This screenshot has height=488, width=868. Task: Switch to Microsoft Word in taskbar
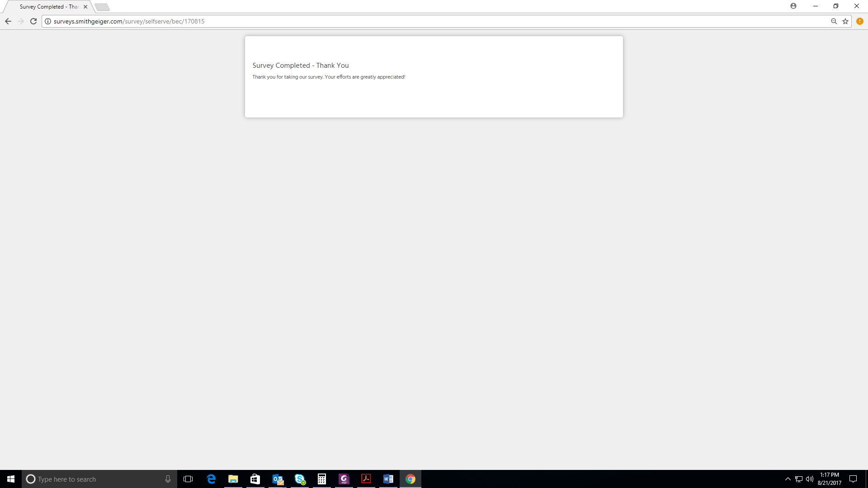click(x=388, y=479)
